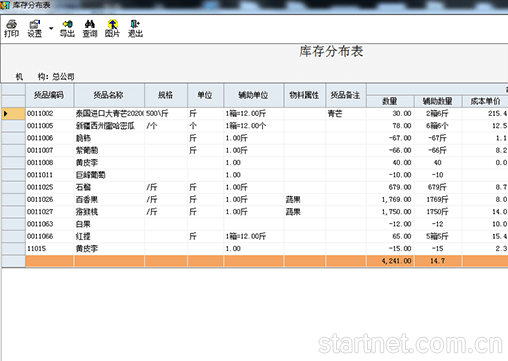Click the 红提 row selector cell

tap(13, 237)
